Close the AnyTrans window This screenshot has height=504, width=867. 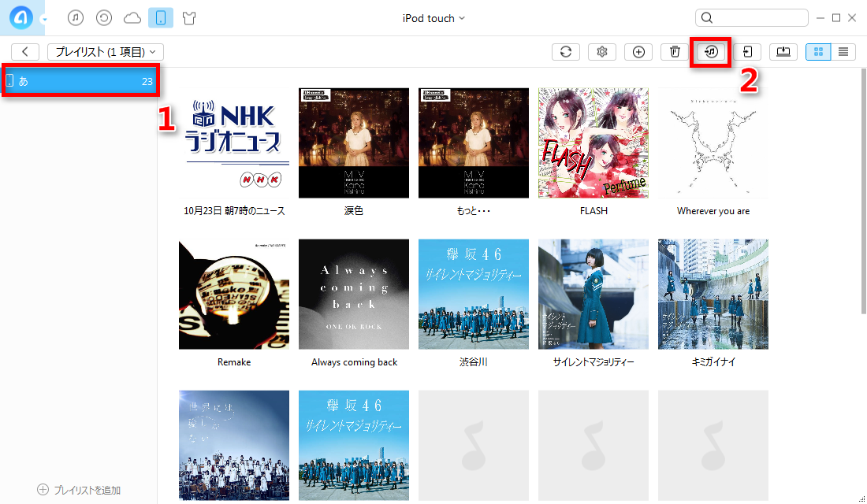852,18
